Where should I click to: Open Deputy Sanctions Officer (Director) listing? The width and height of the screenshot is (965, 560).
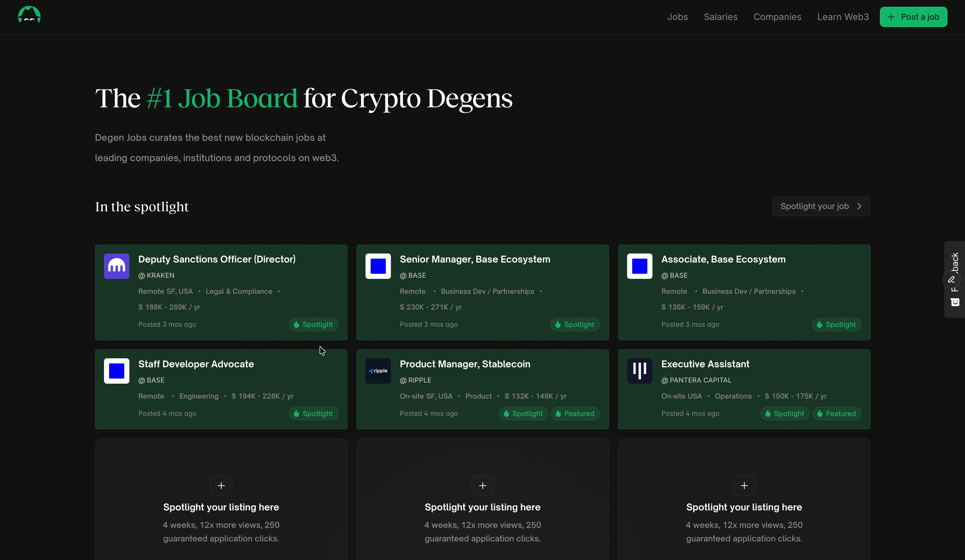[x=217, y=259]
